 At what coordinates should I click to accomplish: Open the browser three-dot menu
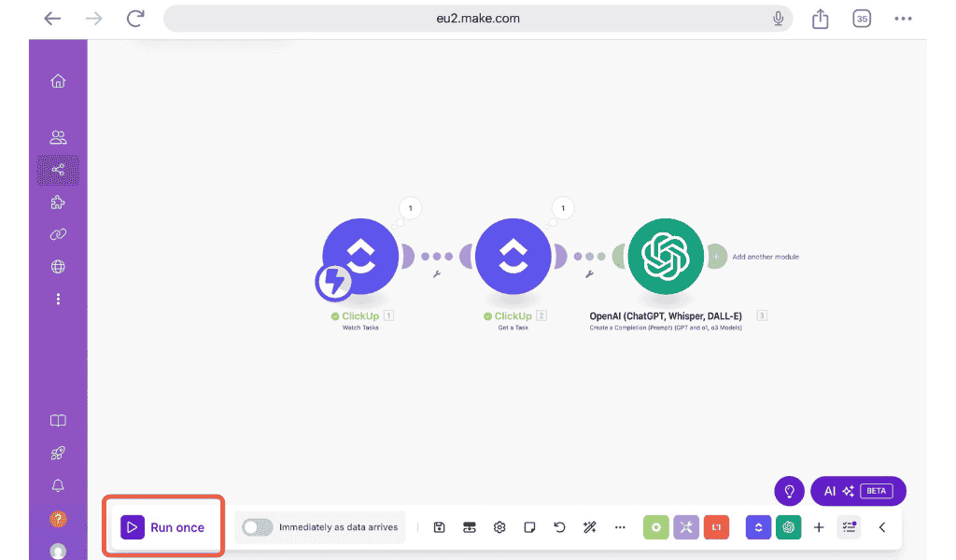point(903,19)
